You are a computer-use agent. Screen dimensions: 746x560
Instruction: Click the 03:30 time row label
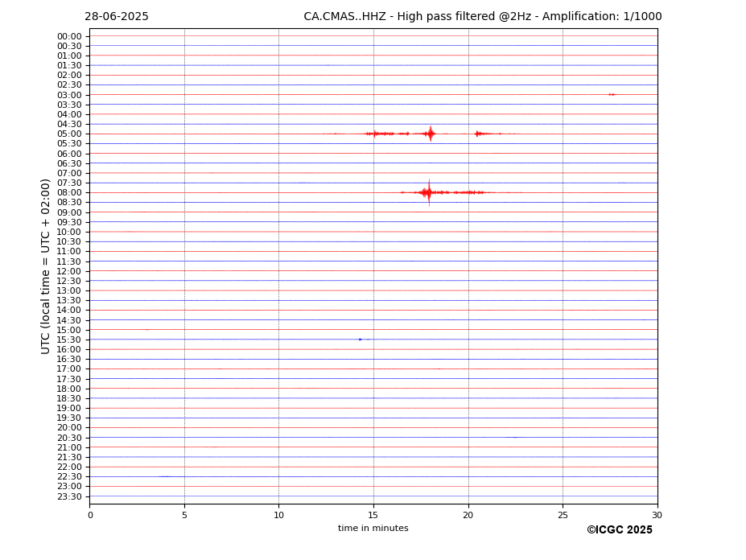(69, 105)
